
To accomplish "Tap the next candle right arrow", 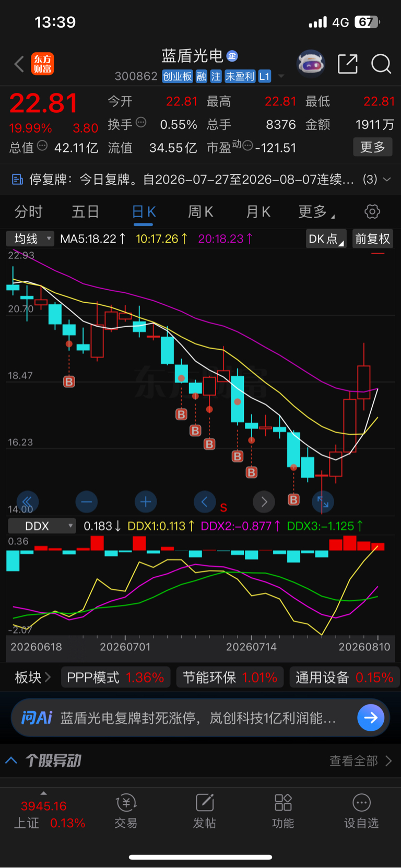I will click(264, 502).
